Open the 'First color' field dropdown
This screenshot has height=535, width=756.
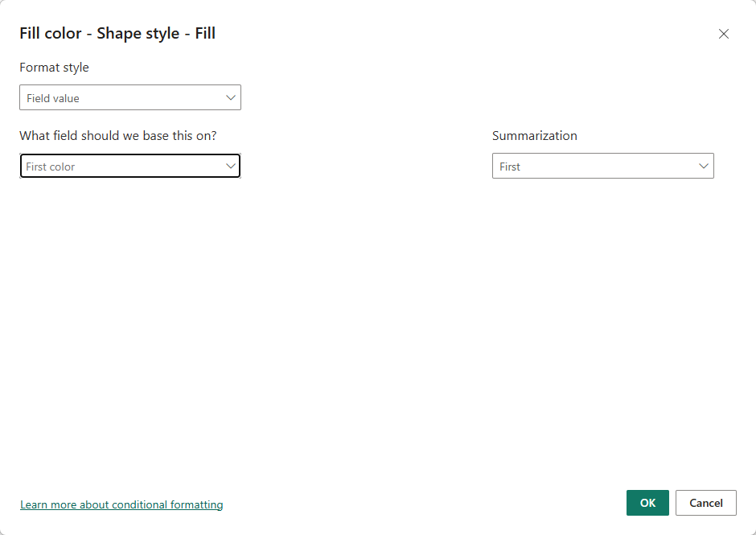pos(130,167)
